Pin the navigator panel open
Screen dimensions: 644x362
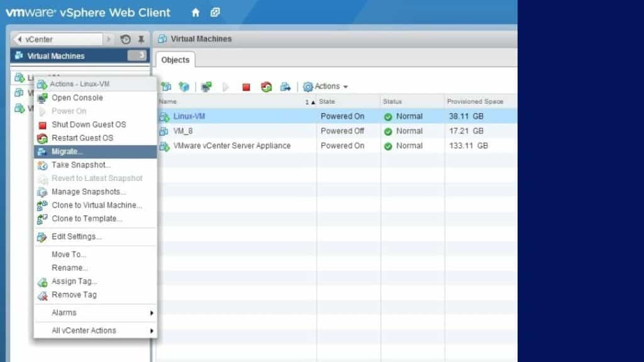tap(142, 39)
